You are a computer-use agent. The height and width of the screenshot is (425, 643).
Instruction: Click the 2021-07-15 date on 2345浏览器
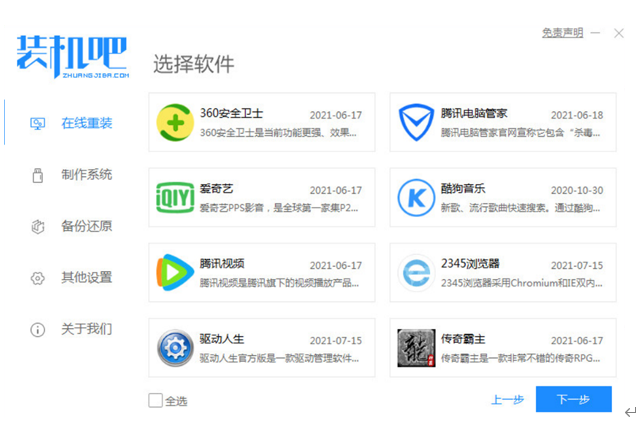click(x=577, y=265)
